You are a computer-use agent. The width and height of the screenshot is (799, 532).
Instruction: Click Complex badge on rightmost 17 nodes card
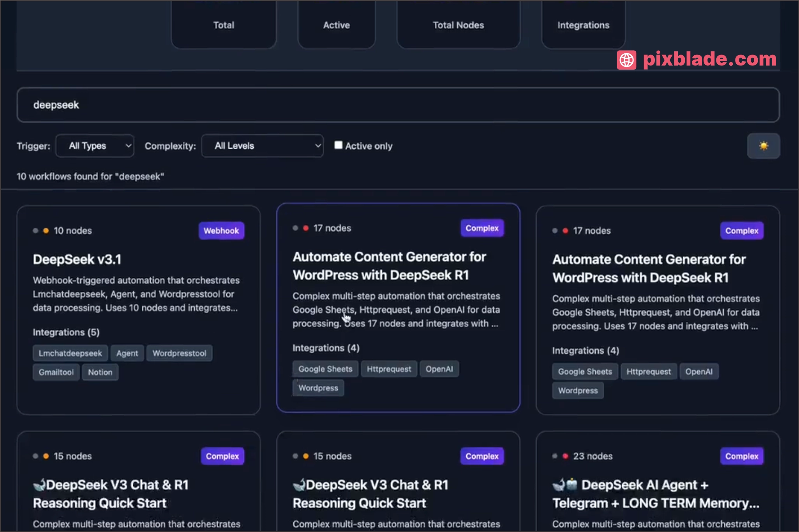click(742, 231)
